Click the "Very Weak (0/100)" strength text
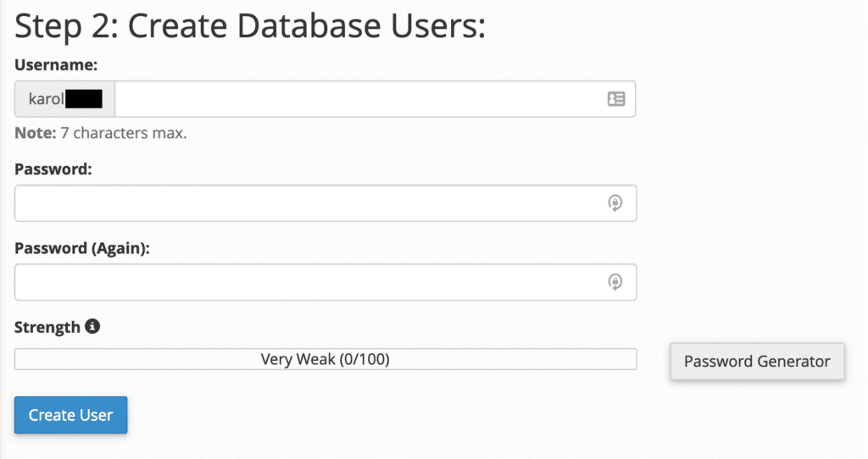Screen dimensions: 868x459 coord(325,359)
